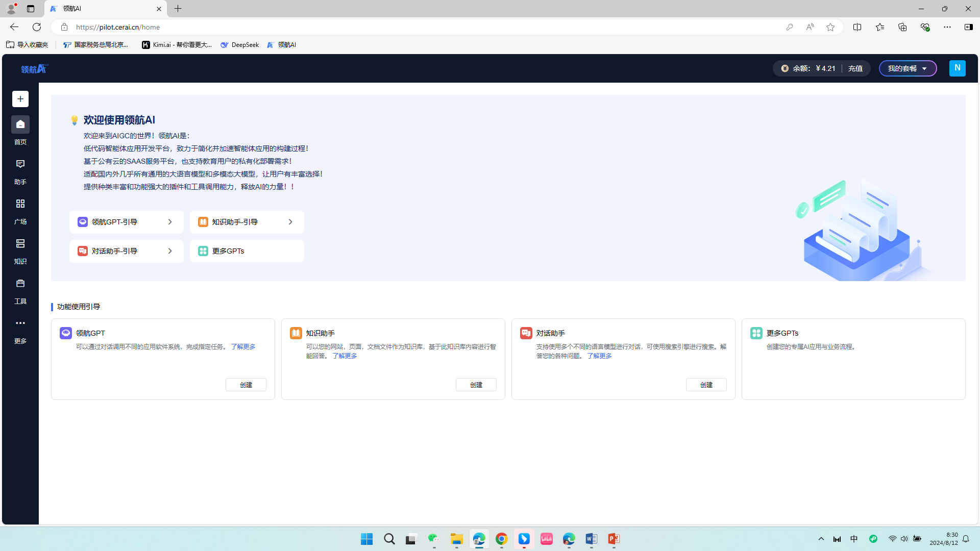The height and width of the screenshot is (551, 980).
Task: Click the volume icon in system tray
Action: coord(904,539)
